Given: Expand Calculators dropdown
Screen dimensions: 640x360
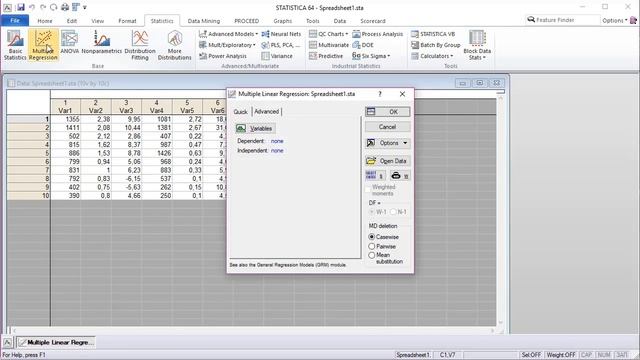Looking at the screenshot, I should [x=432, y=56].
